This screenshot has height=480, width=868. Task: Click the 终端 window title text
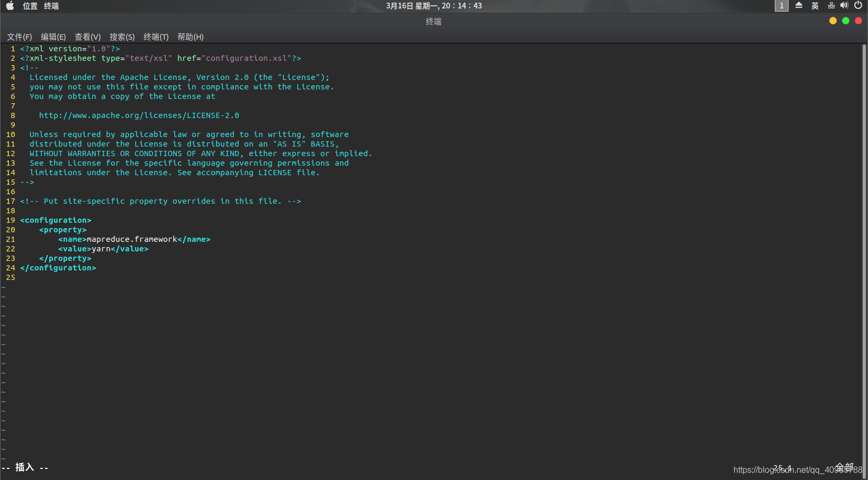(x=434, y=21)
